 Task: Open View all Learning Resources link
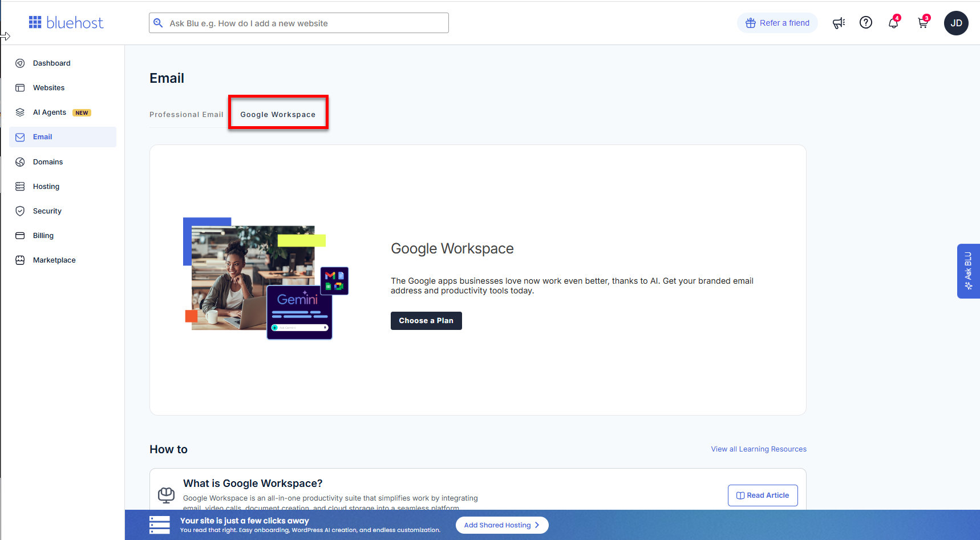[759, 449]
